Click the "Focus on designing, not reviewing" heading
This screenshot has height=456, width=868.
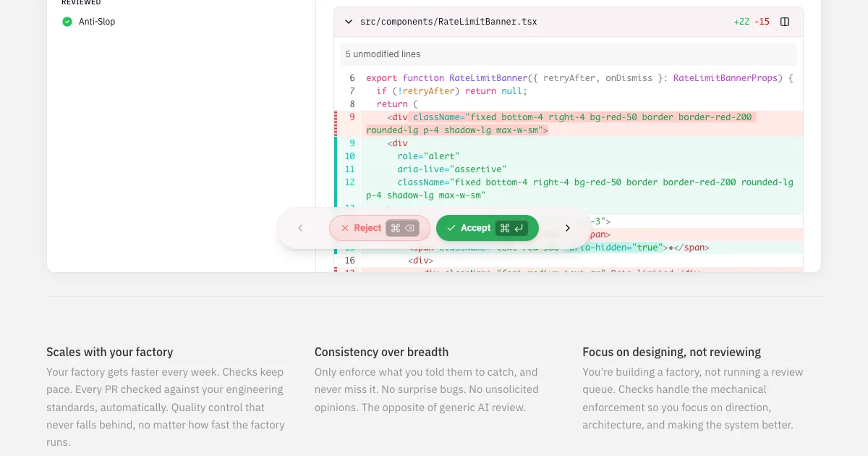tap(671, 352)
